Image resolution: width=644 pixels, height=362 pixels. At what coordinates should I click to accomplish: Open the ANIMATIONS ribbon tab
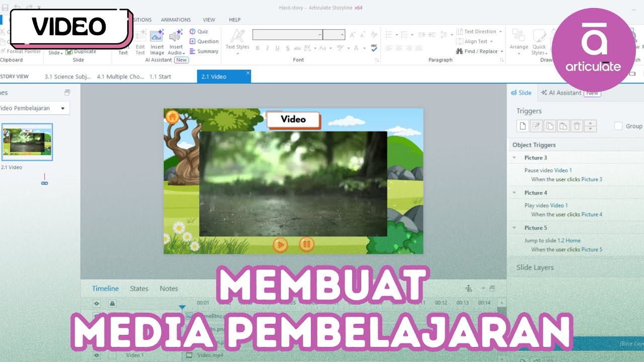[176, 20]
